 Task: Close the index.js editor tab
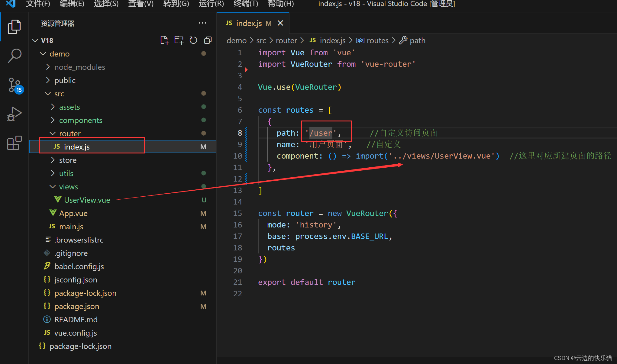(280, 23)
